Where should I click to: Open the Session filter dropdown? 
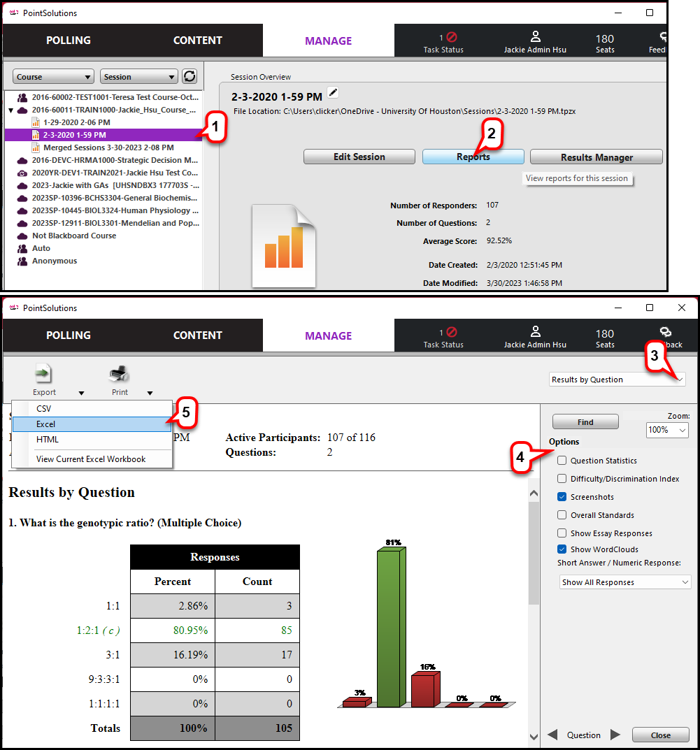139,76
